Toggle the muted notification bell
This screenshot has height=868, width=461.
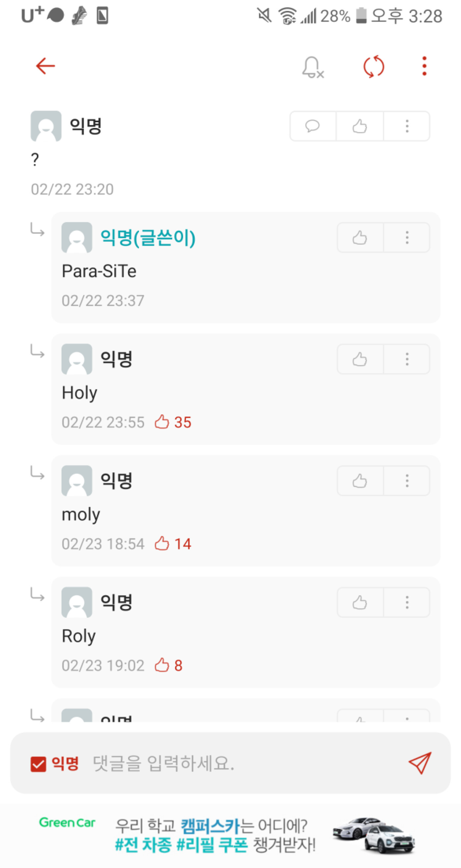click(x=312, y=67)
